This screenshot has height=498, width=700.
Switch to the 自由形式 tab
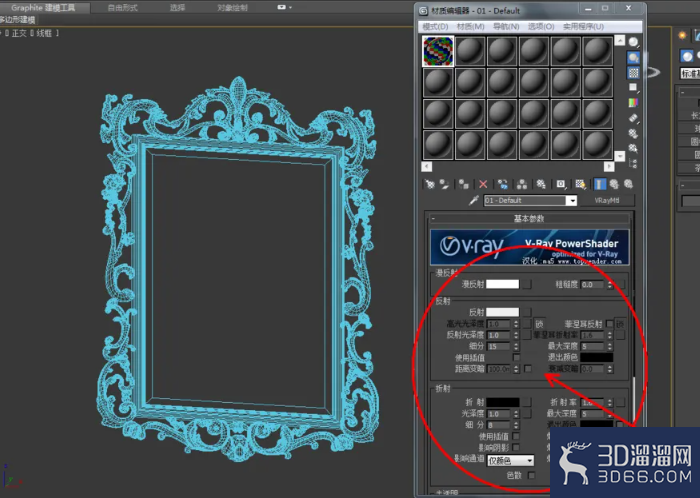[123, 8]
